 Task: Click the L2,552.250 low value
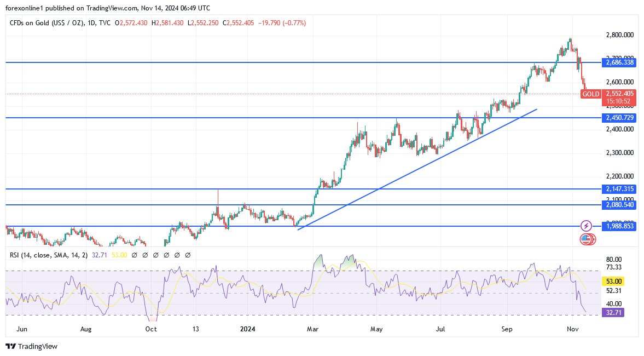pyautogui.click(x=203, y=23)
